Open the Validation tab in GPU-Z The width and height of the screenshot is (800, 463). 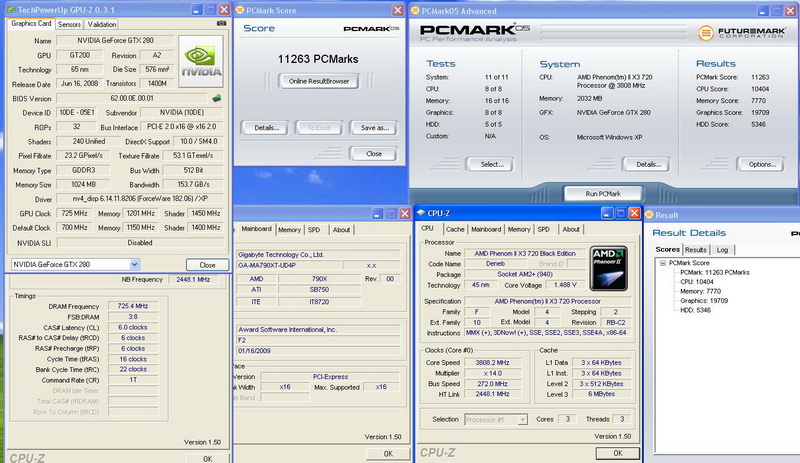pos(102,25)
